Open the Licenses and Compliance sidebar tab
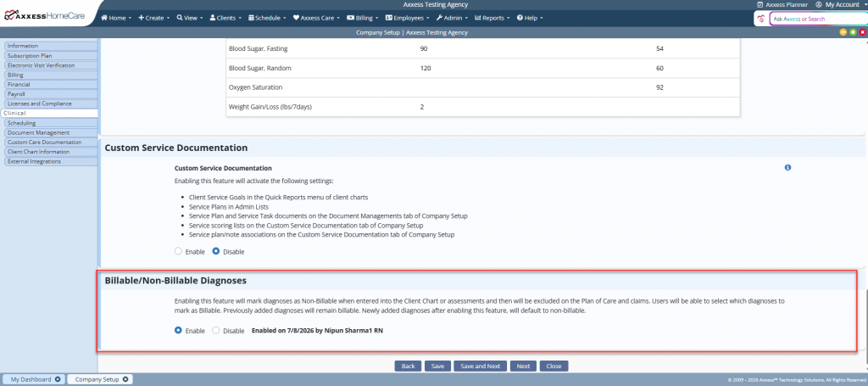This screenshot has width=868, height=386. pos(51,103)
